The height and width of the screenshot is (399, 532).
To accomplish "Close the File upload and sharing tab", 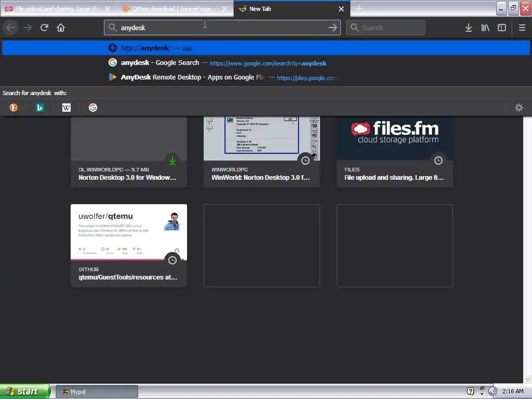I will 108,9.
